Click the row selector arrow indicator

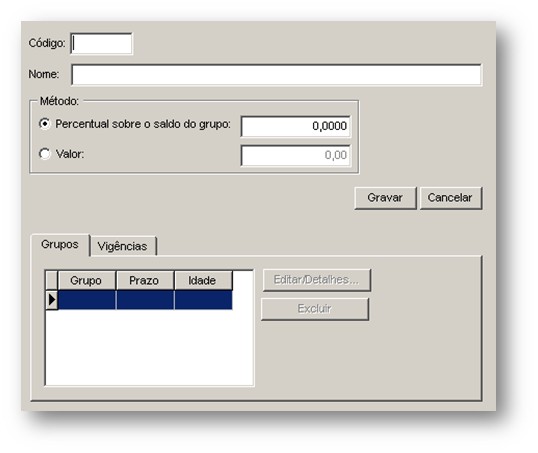coord(52,300)
